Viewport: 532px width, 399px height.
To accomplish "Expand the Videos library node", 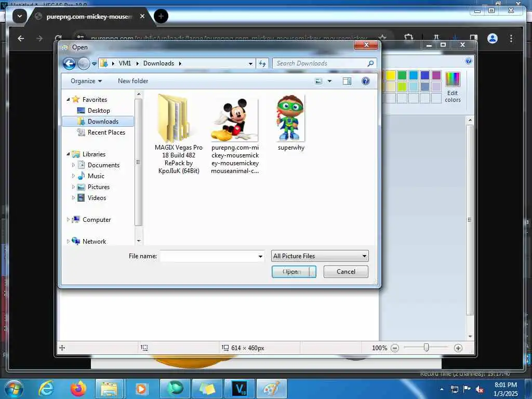I will [x=73, y=198].
